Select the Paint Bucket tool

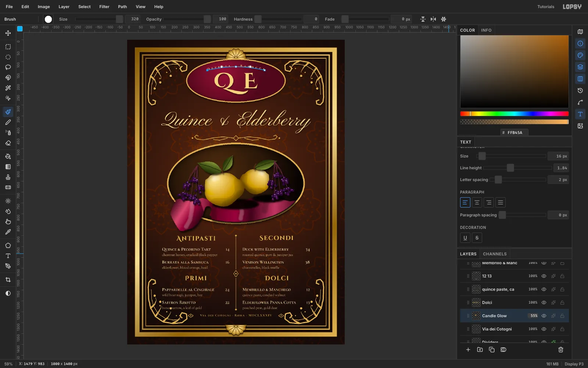click(x=8, y=156)
